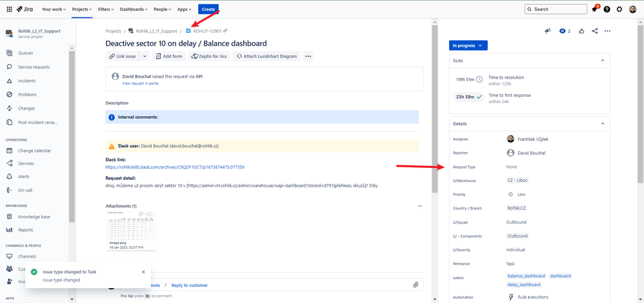
Task: Open the help question mark icon
Action: coord(607,9)
